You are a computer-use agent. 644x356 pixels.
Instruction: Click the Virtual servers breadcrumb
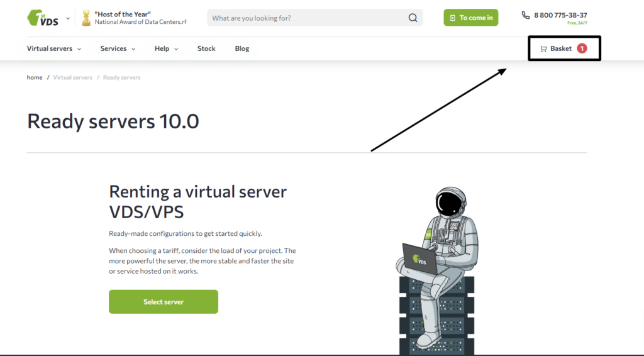click(73, 77)
